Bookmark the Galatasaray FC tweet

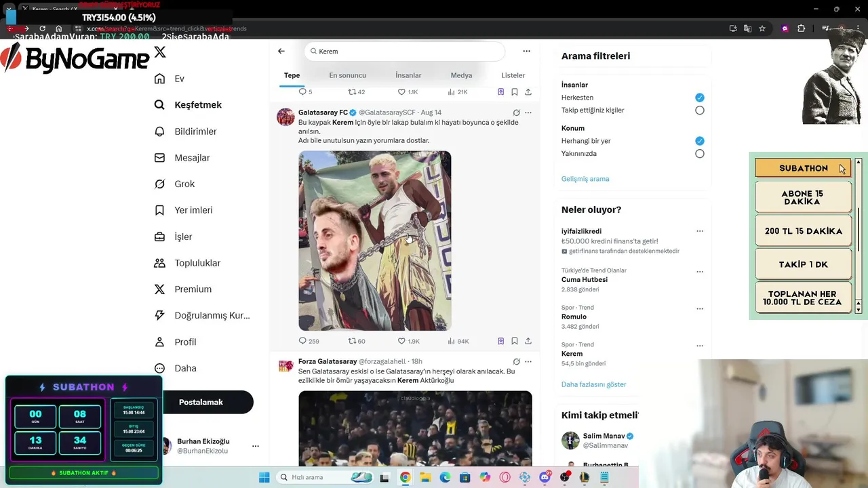click(x=515, y=341)
